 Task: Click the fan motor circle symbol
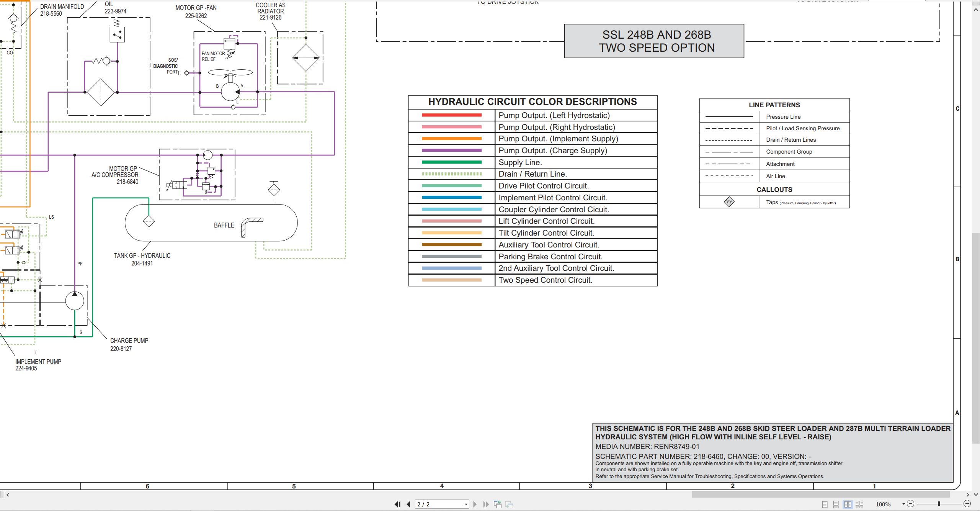(230, 92)
